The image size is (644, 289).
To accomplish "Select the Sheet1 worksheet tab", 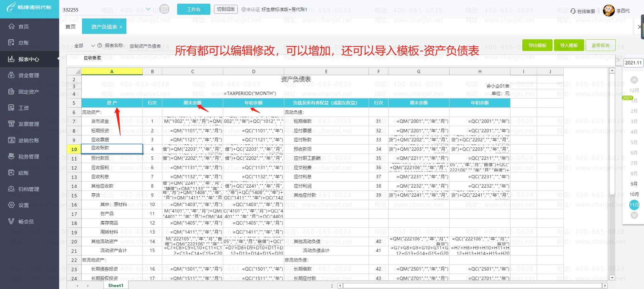I will 116,285.
